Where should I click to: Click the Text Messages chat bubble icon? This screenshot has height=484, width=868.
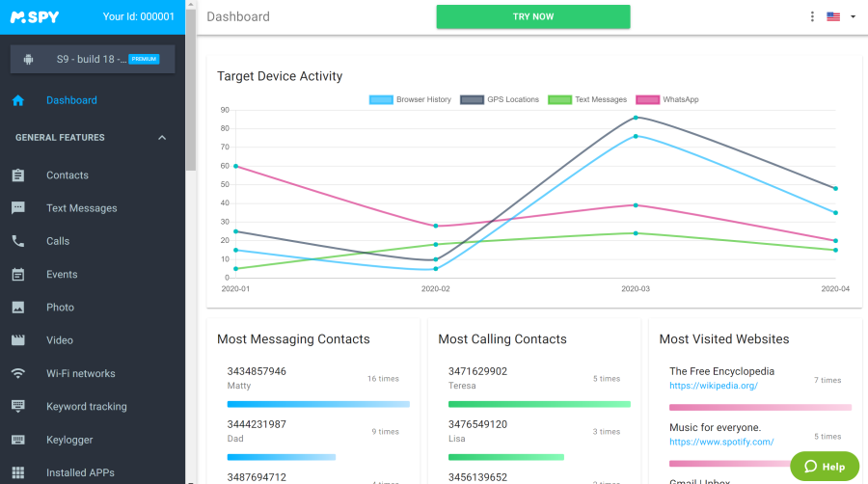pos(17,208)
